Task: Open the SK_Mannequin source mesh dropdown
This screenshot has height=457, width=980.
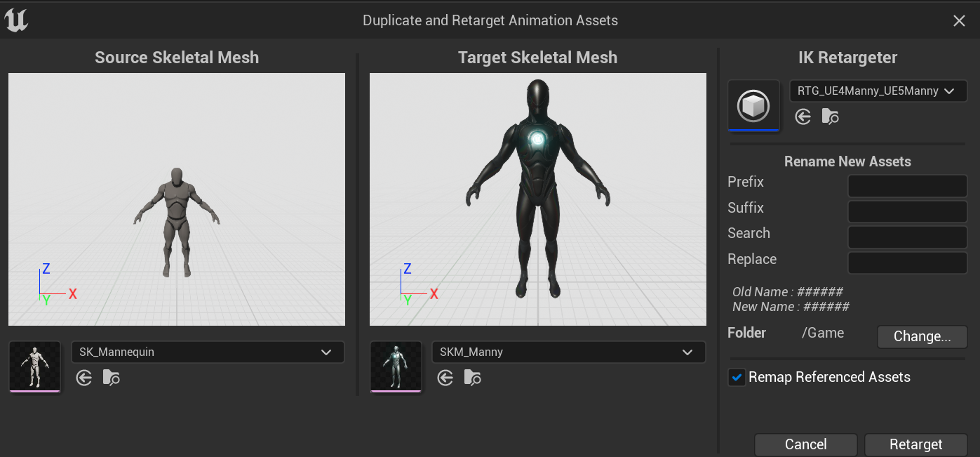Action: (x=208, y=352)
